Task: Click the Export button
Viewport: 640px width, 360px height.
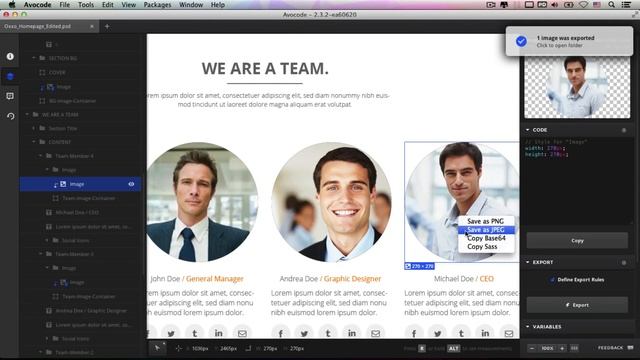Action: tap(577, 305)
